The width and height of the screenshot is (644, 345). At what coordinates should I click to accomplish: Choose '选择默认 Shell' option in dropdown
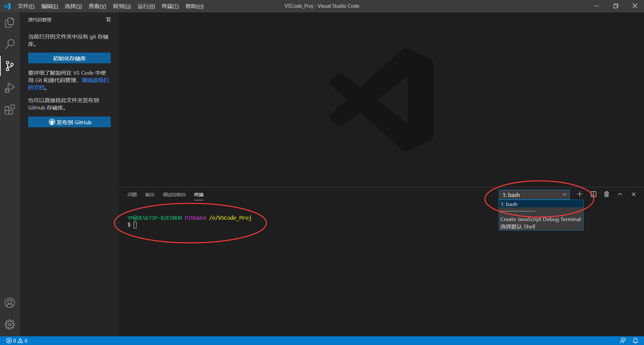(x=541, y=226)
